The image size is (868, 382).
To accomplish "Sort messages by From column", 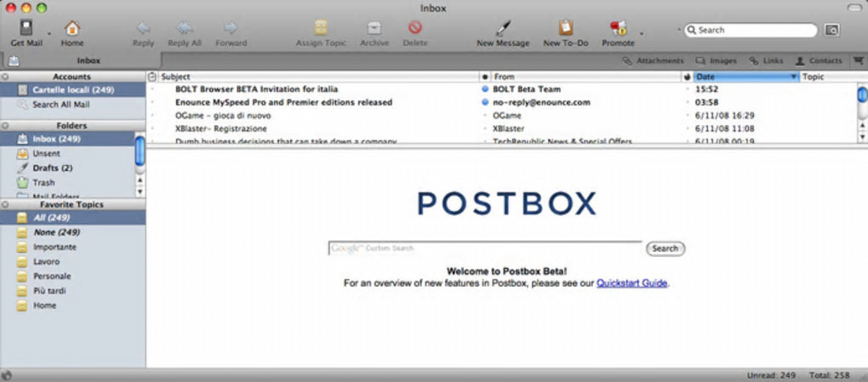I will point(585,77).
